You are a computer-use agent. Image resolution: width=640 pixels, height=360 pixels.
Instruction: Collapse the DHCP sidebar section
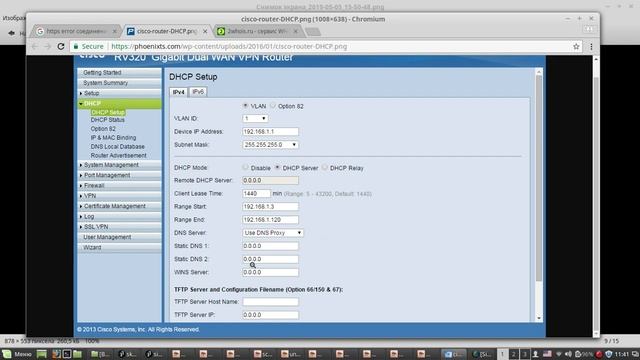[120, 104]
